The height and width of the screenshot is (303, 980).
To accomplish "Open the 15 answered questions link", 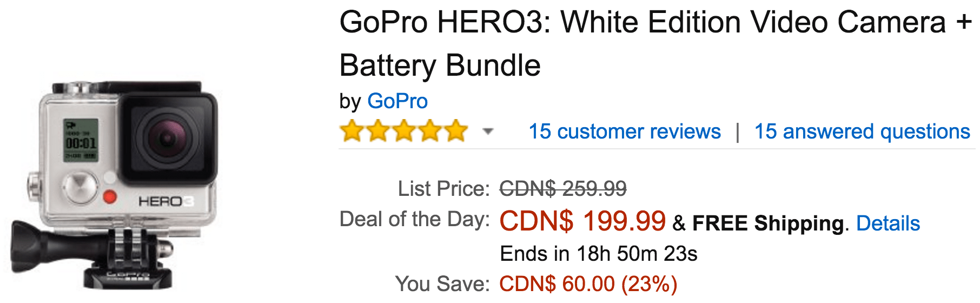I will (862, 131).
